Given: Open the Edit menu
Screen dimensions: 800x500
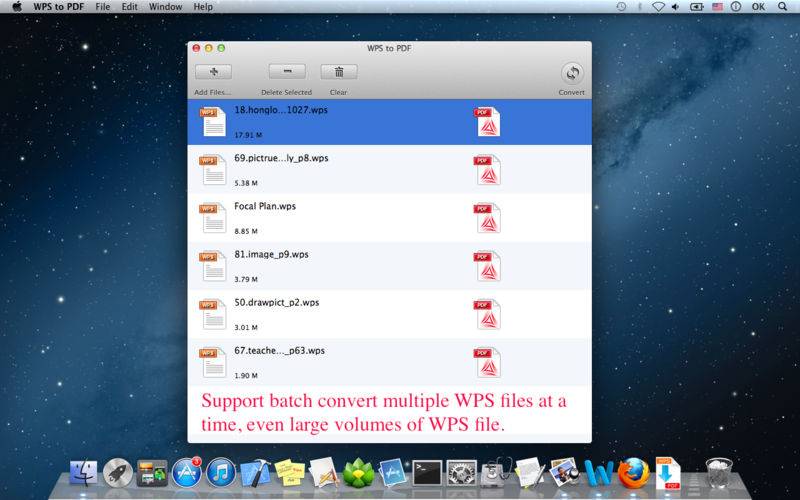Looking at the screenshot, I should (x=130, y=7).
